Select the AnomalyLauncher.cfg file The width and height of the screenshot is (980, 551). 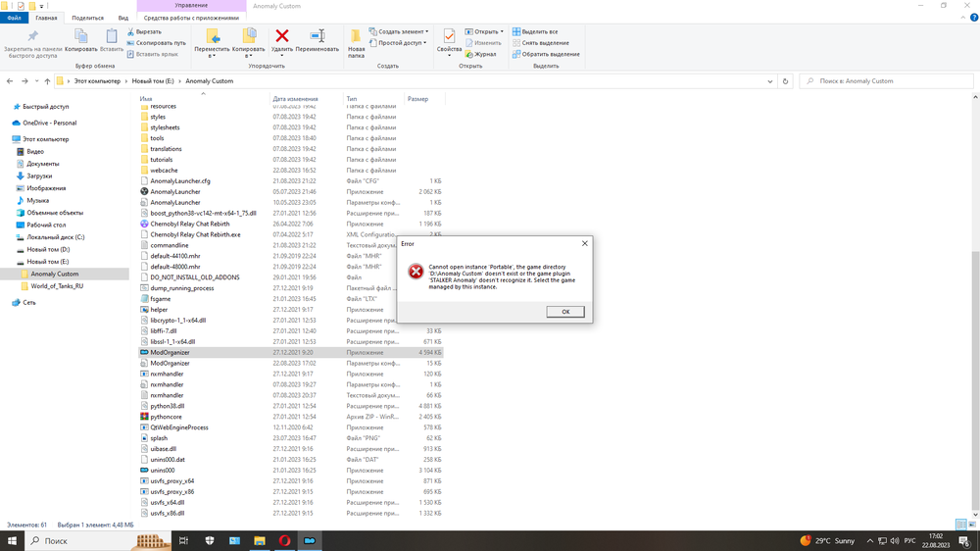180,181
